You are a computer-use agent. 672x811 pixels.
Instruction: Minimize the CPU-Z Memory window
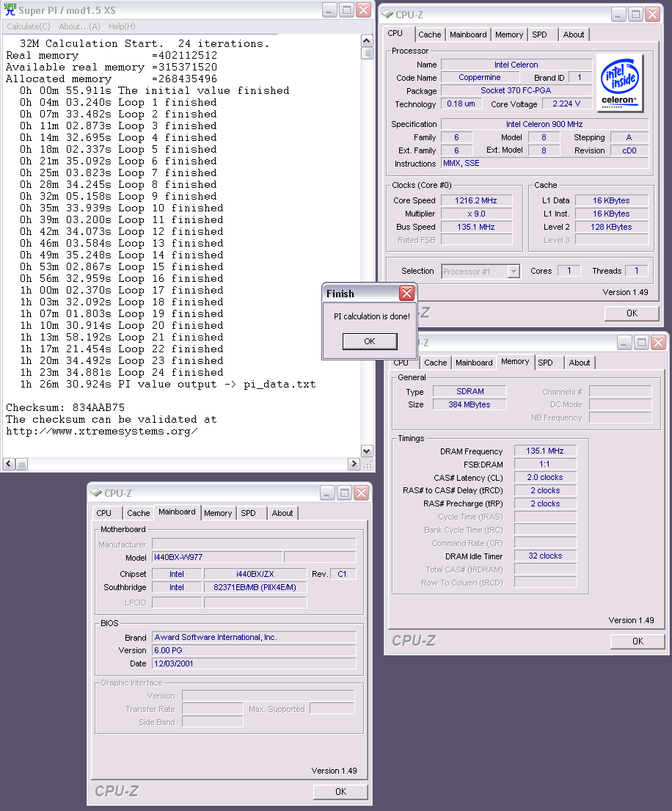click(624, 342)
